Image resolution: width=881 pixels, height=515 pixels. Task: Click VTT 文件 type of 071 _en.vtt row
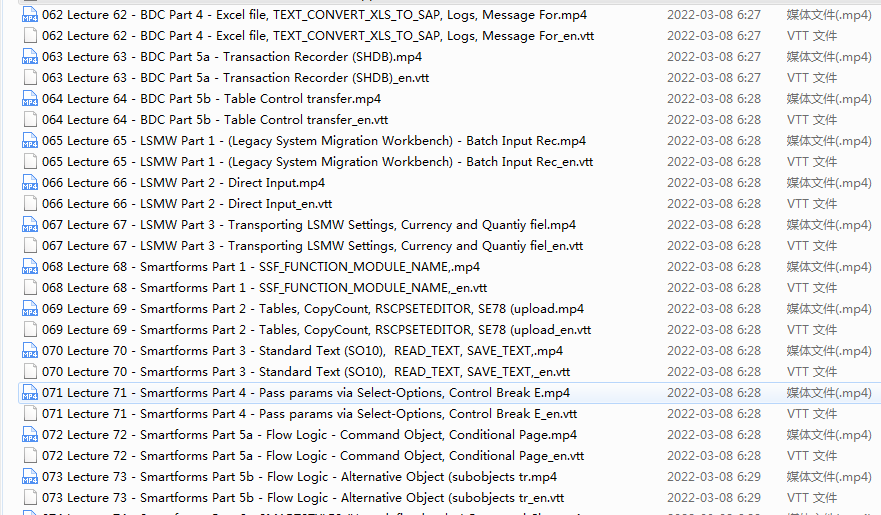pyautogui.click(x=812, y=414)
